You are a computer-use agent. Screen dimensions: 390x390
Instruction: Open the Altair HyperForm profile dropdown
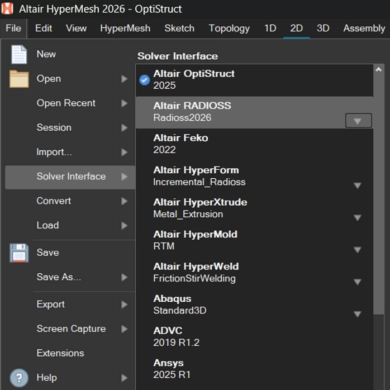point(358,185)
